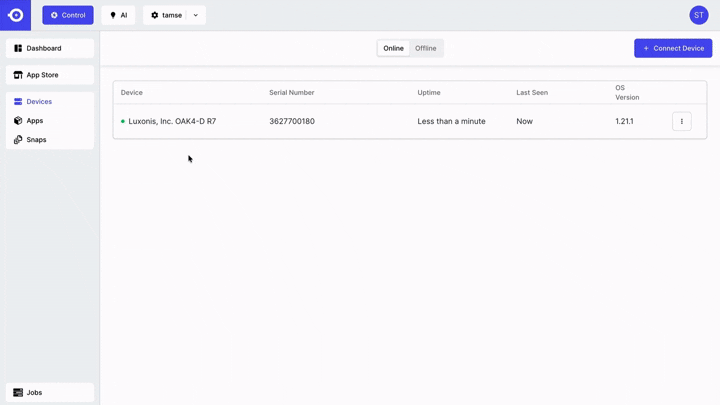
Task: Select Devices in the sidebar
Action: click(50, 101)
